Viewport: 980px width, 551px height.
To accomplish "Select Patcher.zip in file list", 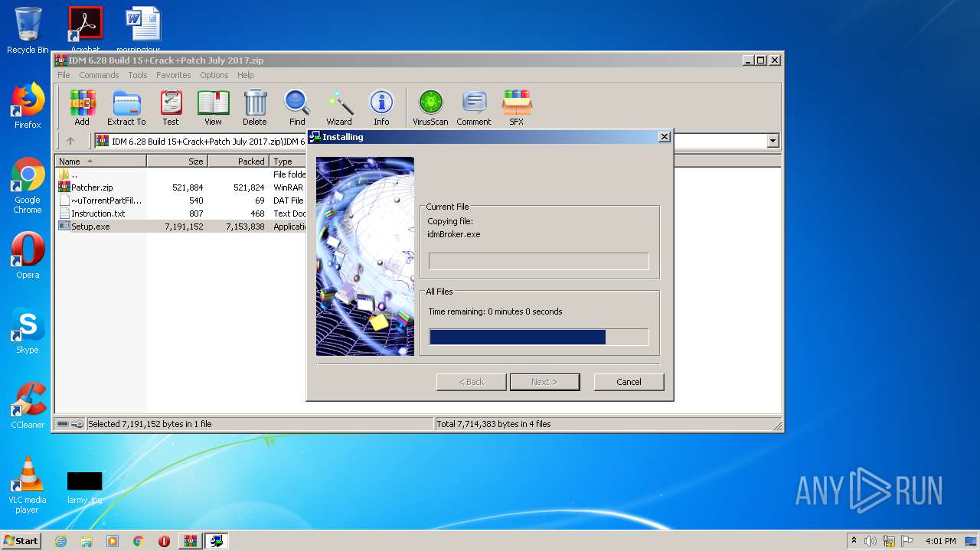I will pyautogui.click(x=181, y=187).
